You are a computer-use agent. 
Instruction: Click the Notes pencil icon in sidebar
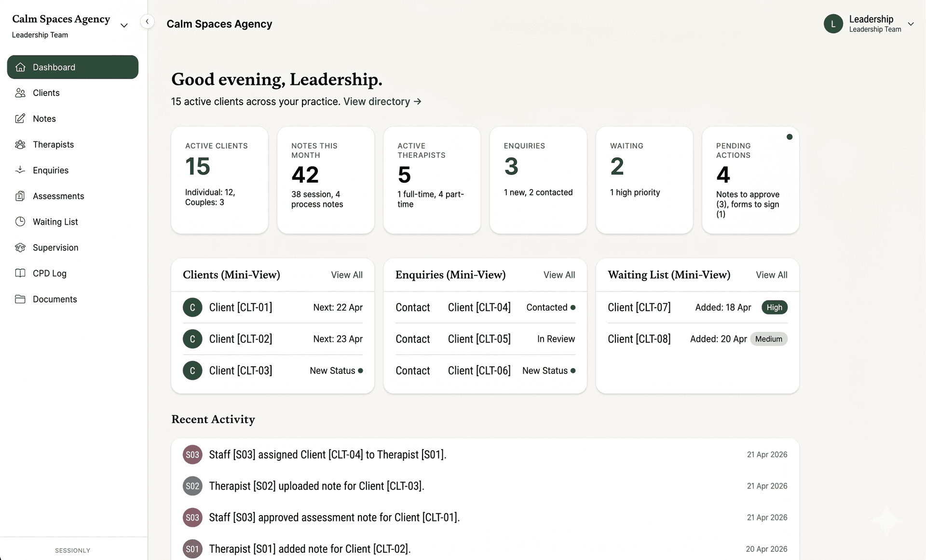click(x=20, y=119)
